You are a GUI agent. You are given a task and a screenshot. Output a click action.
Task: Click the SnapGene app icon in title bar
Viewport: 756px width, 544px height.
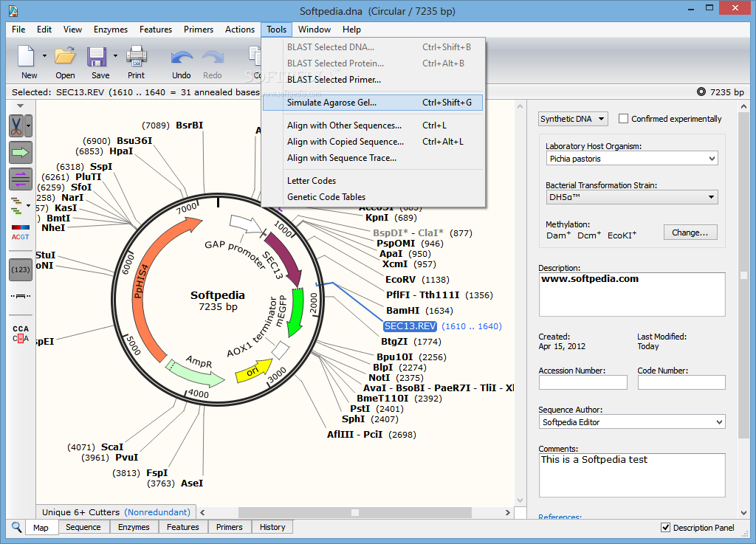pos(13,10)
